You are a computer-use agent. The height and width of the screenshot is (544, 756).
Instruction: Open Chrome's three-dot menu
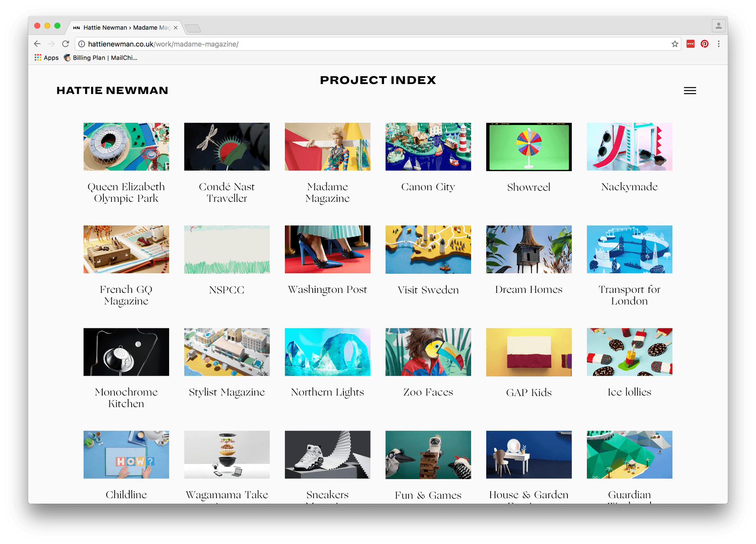(719, 44)
